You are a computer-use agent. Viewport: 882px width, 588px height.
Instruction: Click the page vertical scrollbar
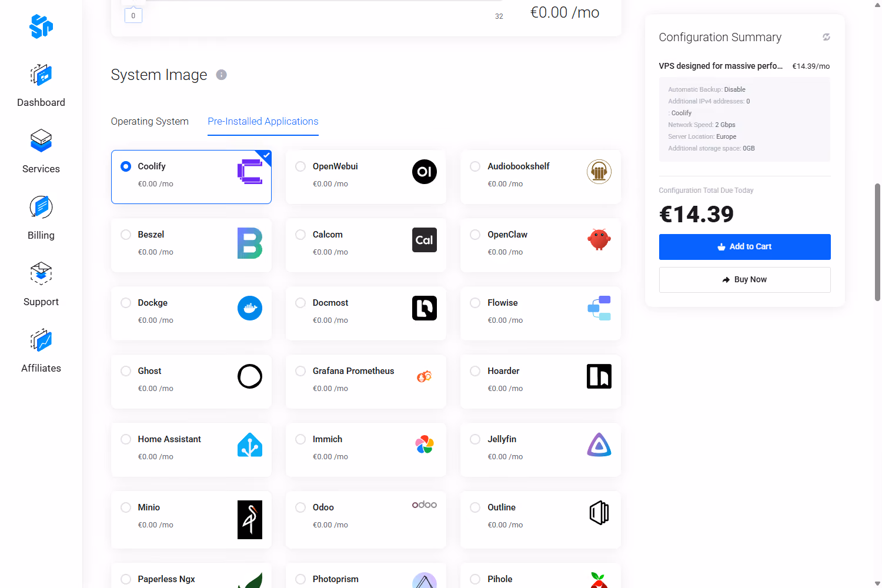(x=877, y=241)
